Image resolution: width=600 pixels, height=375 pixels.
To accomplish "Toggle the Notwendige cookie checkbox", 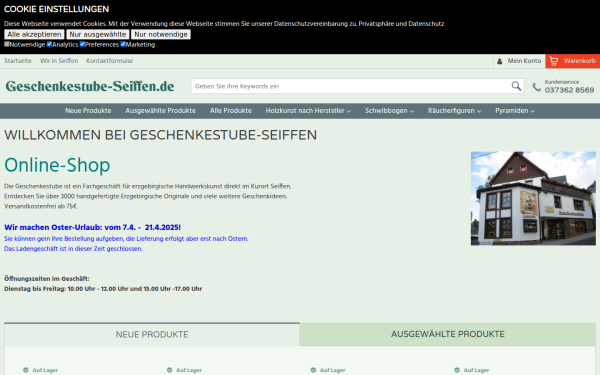I will coord(7,44).
